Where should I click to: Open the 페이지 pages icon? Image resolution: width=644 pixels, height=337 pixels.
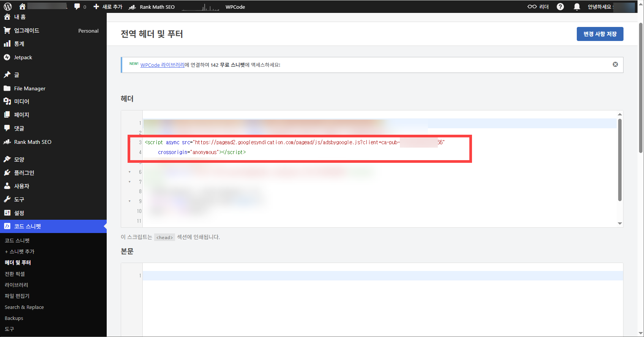[x=7, y=115]
